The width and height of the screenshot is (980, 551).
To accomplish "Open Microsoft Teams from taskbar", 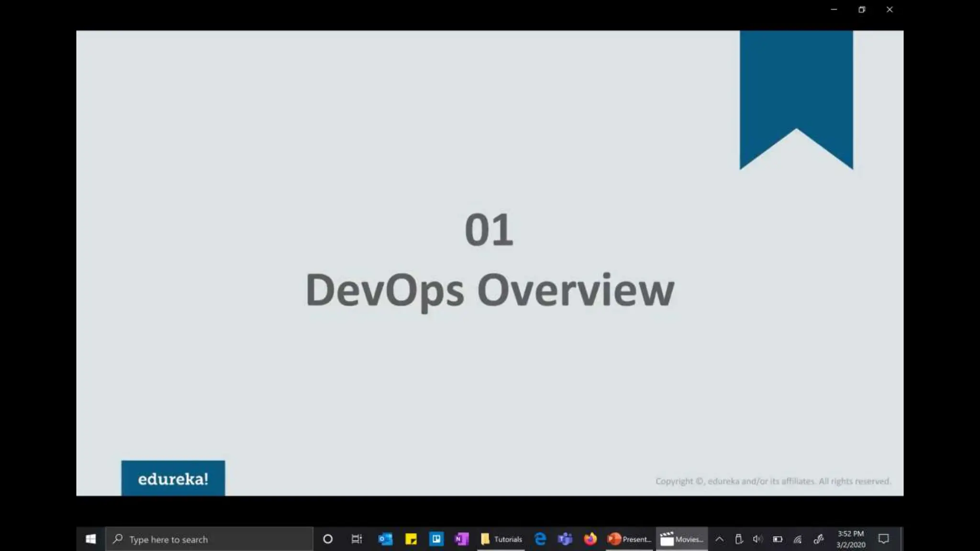I will coord(565,539).
